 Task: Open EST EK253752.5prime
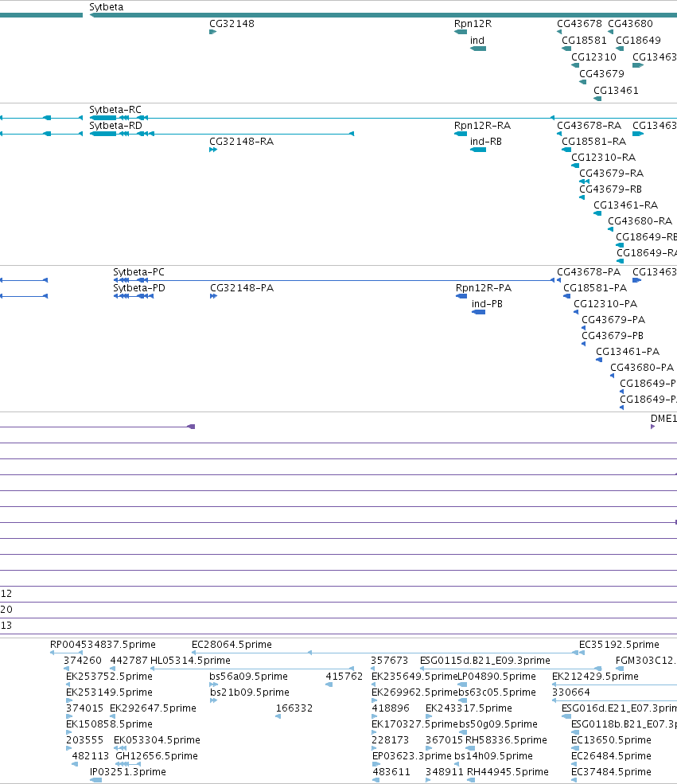110,677
